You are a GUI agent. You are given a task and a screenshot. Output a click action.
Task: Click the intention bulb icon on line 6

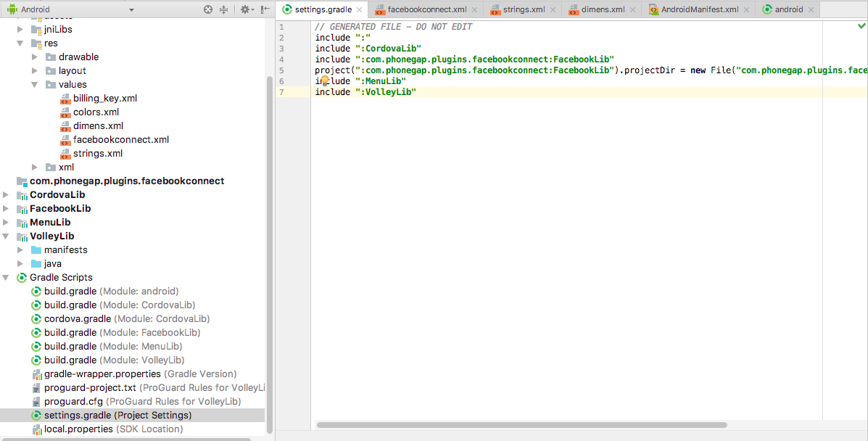coord(325,81)
